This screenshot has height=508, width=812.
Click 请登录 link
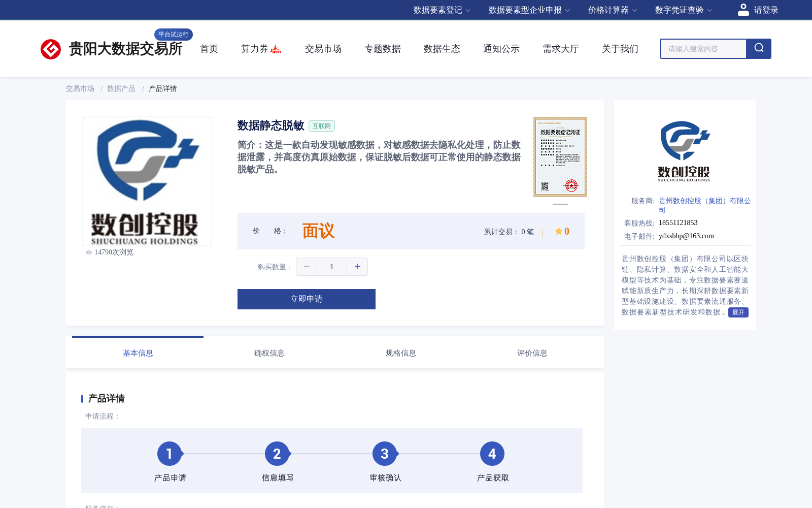(766, 10)
